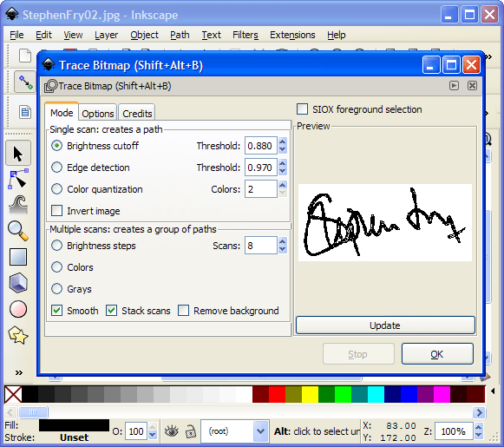Click the zoom 100% input field

click(454, 431)
